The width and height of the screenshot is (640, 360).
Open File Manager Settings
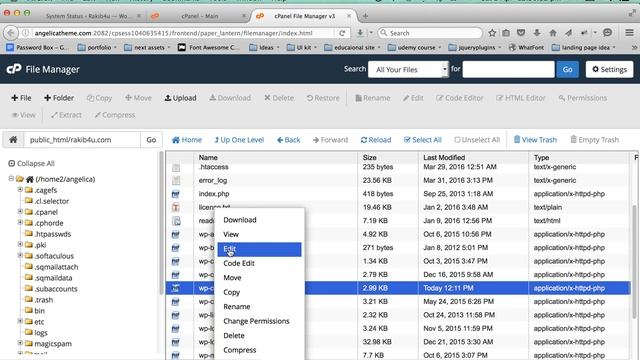pyautogui.click(x=609, y=69)
